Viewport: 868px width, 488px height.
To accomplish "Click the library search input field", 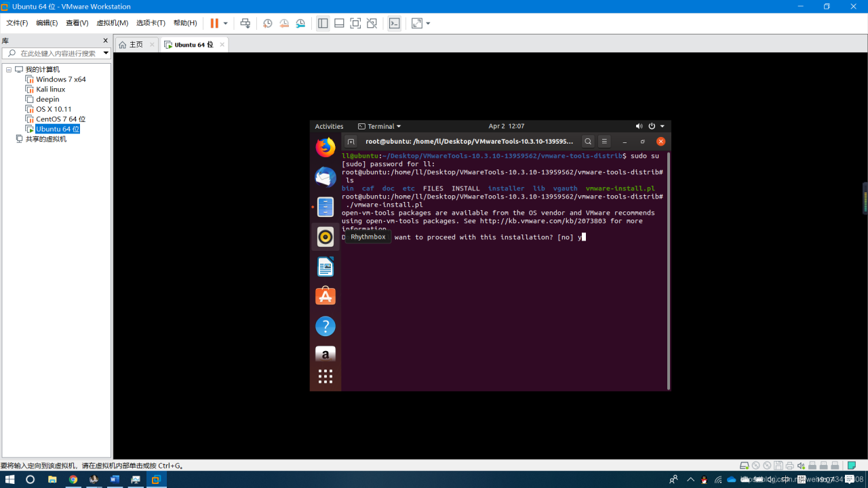I will pyautogui.click(x=57, y=53).
